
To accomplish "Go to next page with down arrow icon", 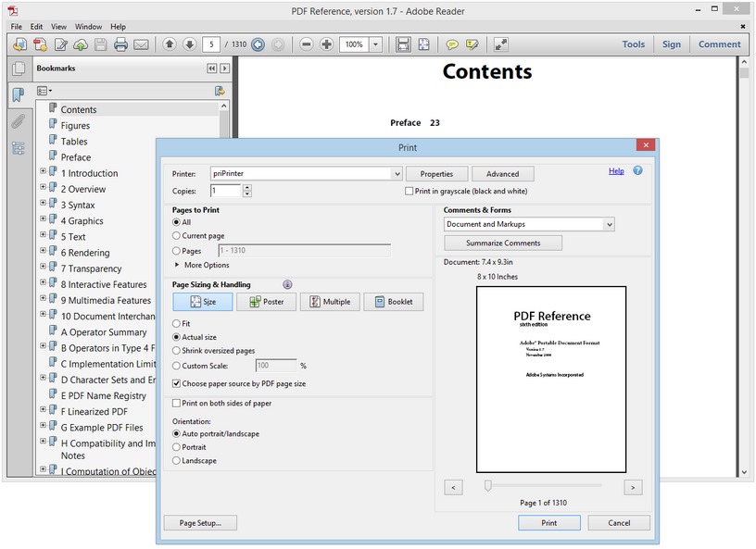I will (x=190, y=44).
